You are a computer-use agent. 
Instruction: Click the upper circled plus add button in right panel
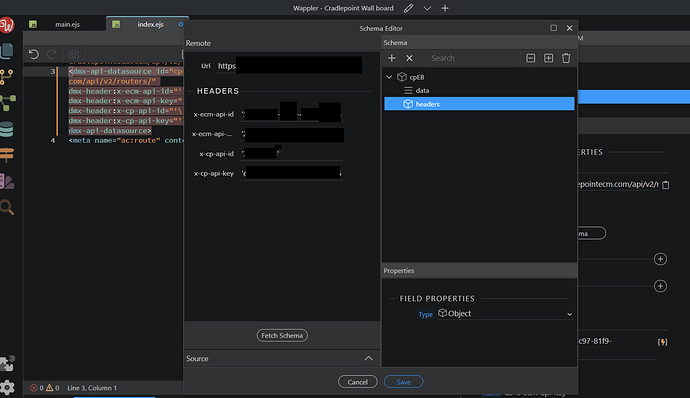pos(660,259)
